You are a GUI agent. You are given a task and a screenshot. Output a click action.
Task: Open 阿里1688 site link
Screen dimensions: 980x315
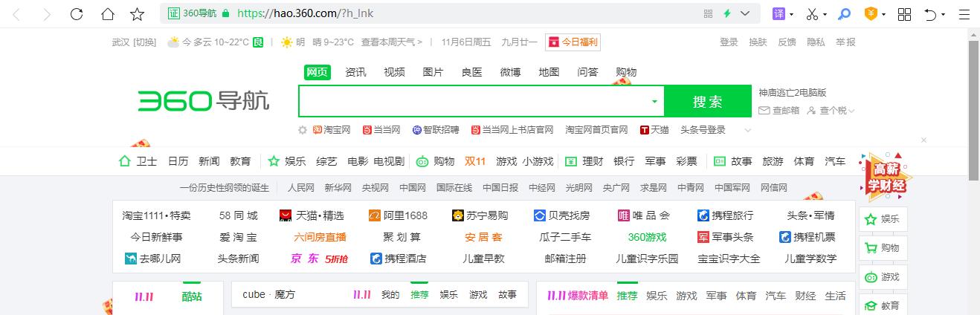click(x=398, y=215)
